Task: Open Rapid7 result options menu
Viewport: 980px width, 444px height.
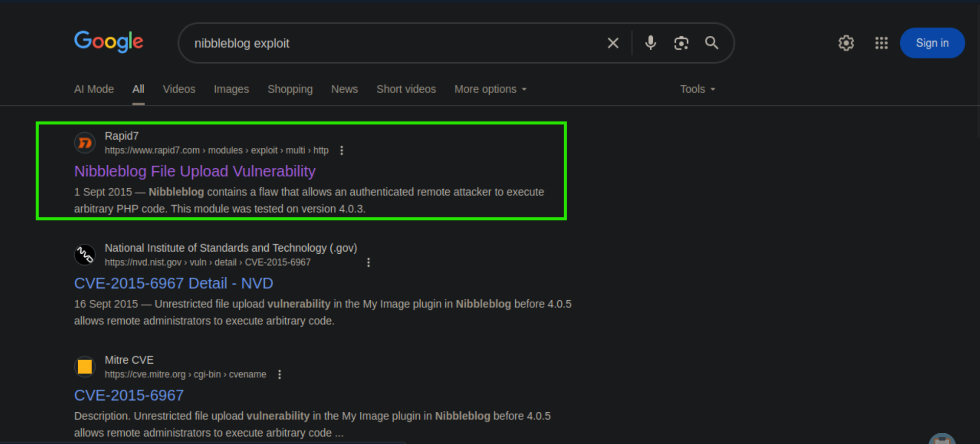Action: (x=341, y=150)
